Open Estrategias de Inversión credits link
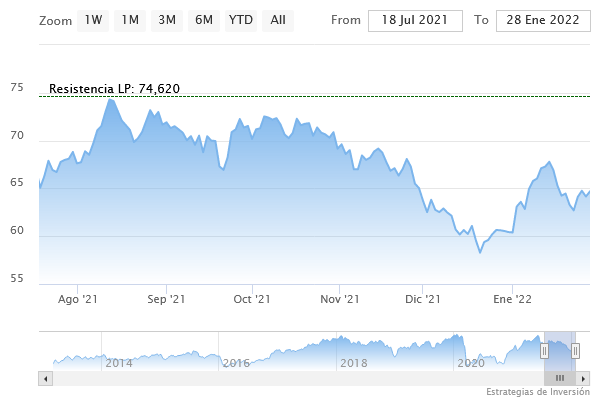The height and width of the screenshot is (400, 600). [538, 391]
